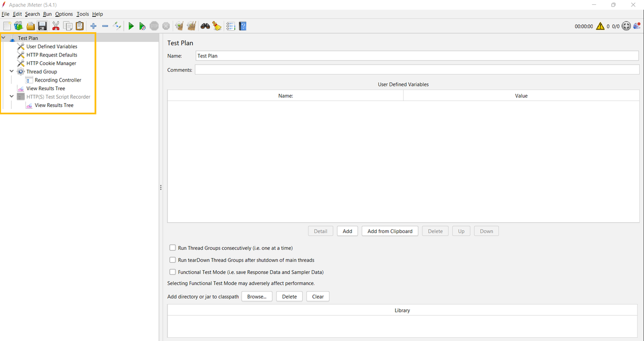Collapse the HTTP(S) Test Script Recorder arrow
Screen dimensions: 644x341
12,97
